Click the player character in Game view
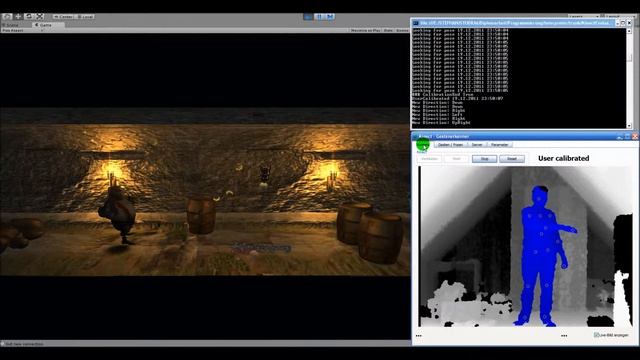The height and width of the screenshot is (360, 640). tap(118, 215)
